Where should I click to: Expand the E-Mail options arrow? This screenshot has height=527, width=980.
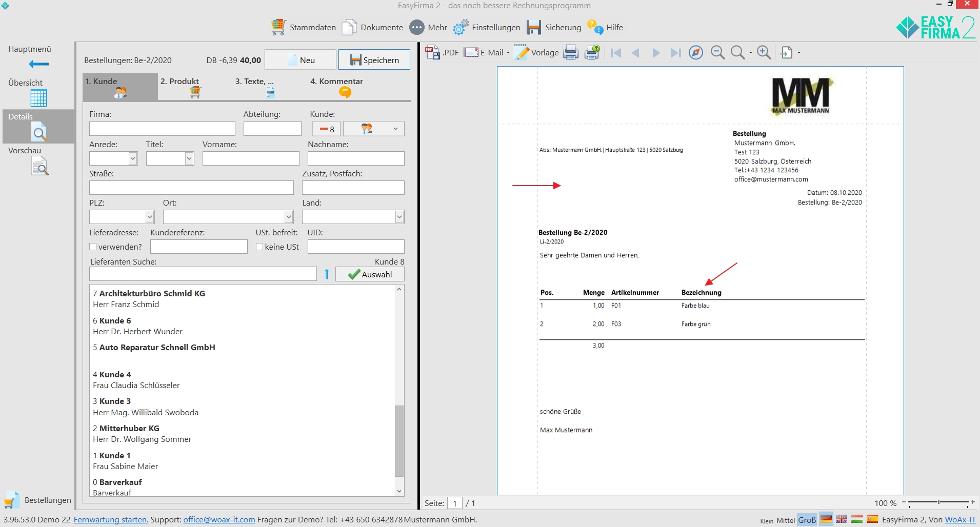508,53
